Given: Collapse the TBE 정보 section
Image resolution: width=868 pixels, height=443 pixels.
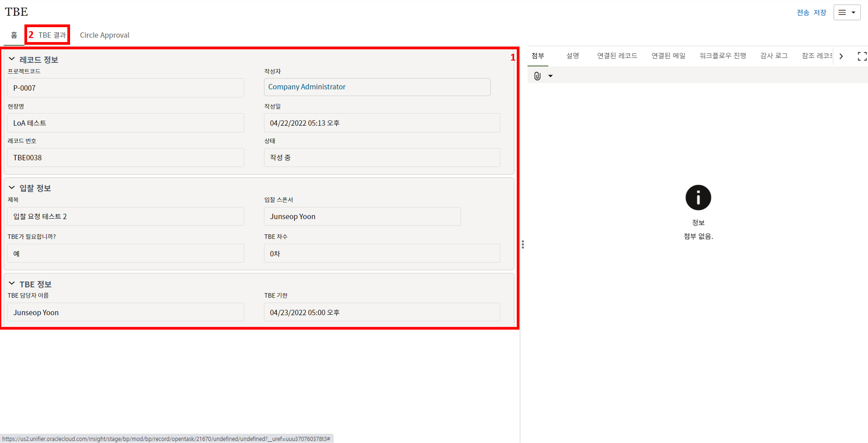Looking at the screenshot, I should [x=12, y=284].
